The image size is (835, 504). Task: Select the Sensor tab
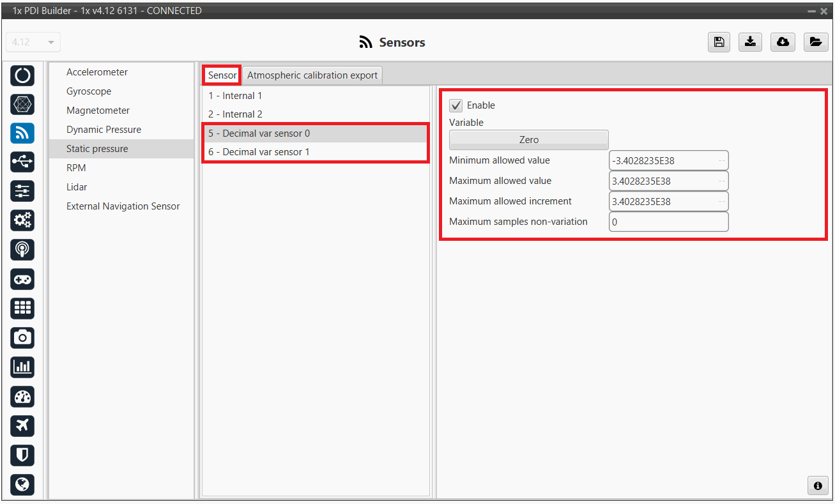[222, 75]
